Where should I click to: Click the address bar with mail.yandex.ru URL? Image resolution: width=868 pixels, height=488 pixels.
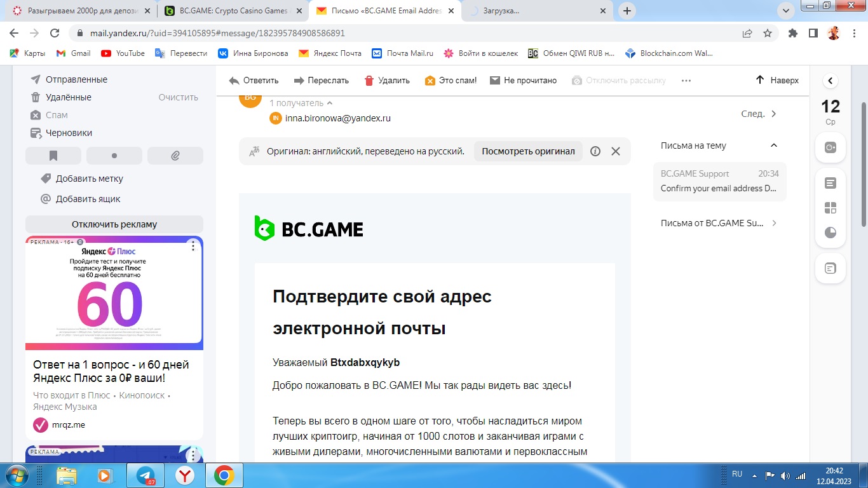[407, 33]
